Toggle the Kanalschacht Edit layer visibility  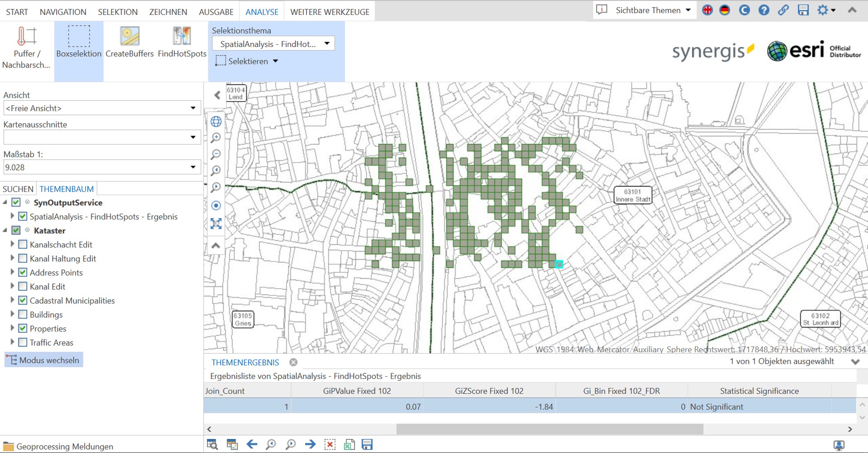[x=22, y=244]
